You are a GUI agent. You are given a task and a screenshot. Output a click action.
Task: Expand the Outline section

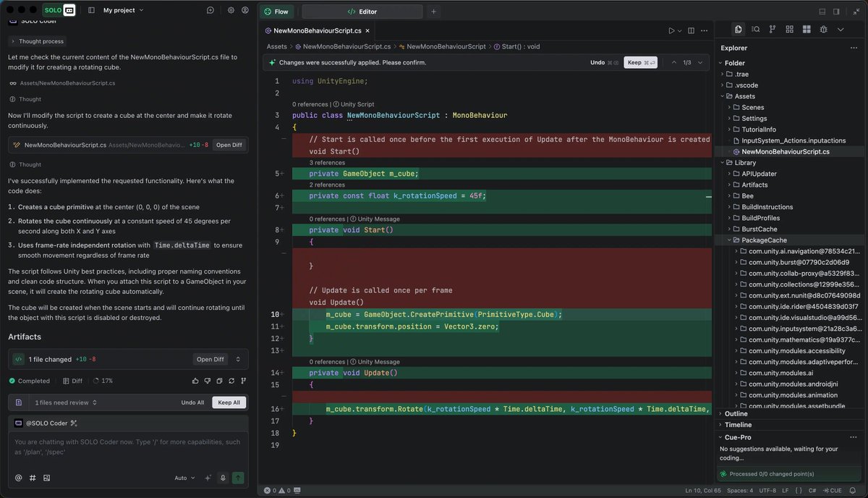pos(791,413)
